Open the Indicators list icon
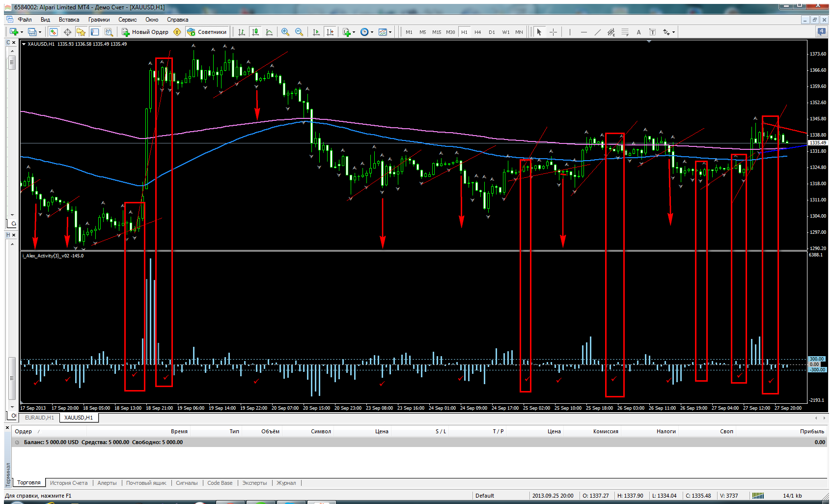The image size is (833, 504). (347, 32)
